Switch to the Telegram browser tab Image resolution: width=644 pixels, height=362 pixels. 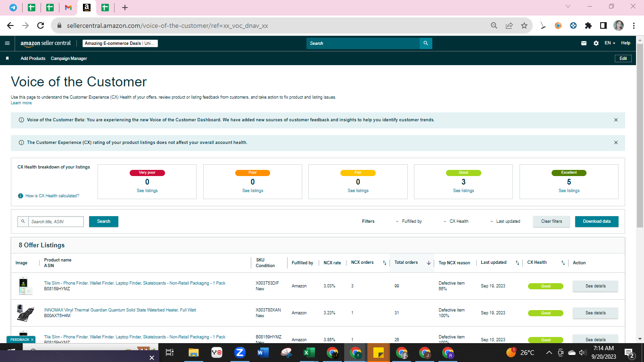pyautogui.click(x=13, y=8)
